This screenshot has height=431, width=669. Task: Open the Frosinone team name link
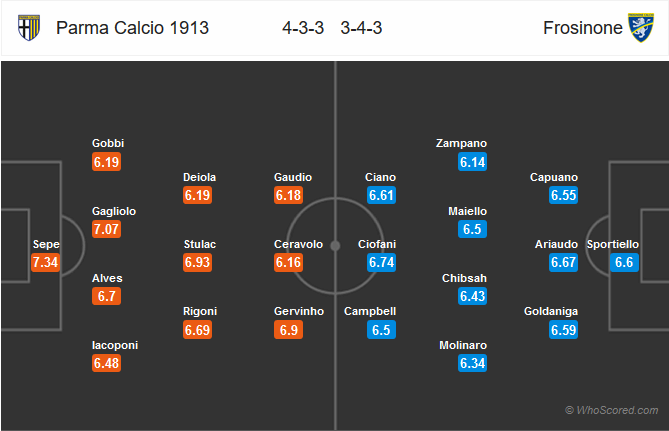click(582, 28)
